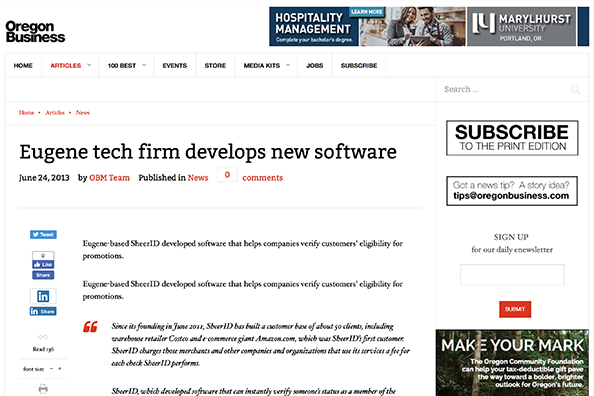594x396 pixels.
Task: Open the Home nav item
Action: (x=23, y=66)
